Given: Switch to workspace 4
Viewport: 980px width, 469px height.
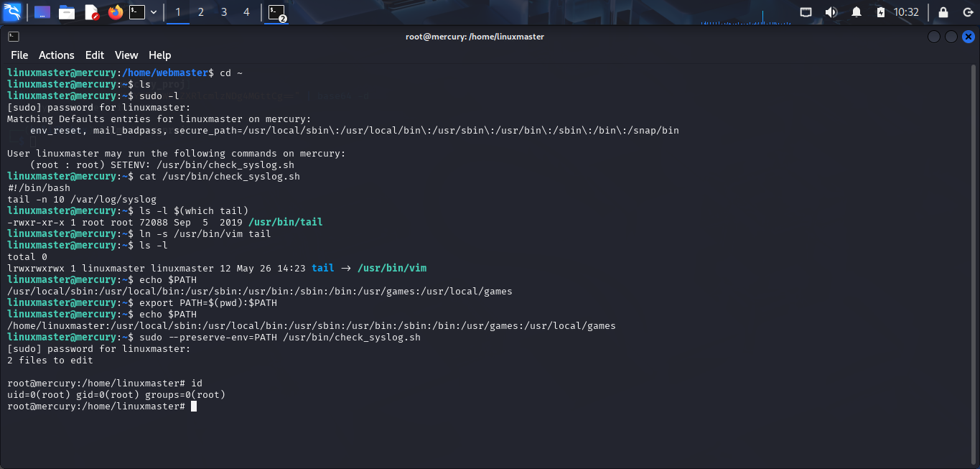Looking at the screenshot, I should click(246, 11).
